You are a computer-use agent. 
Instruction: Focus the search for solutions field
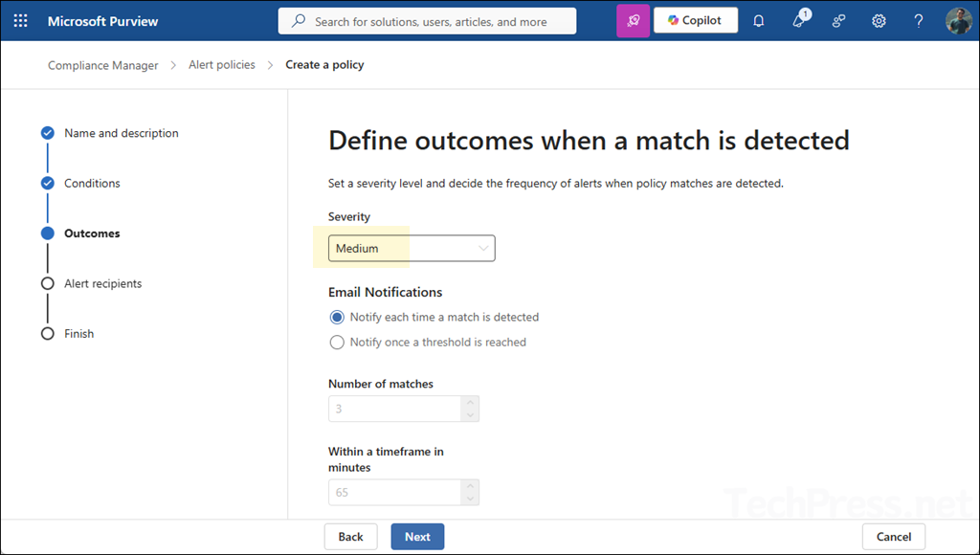(428, 21)
